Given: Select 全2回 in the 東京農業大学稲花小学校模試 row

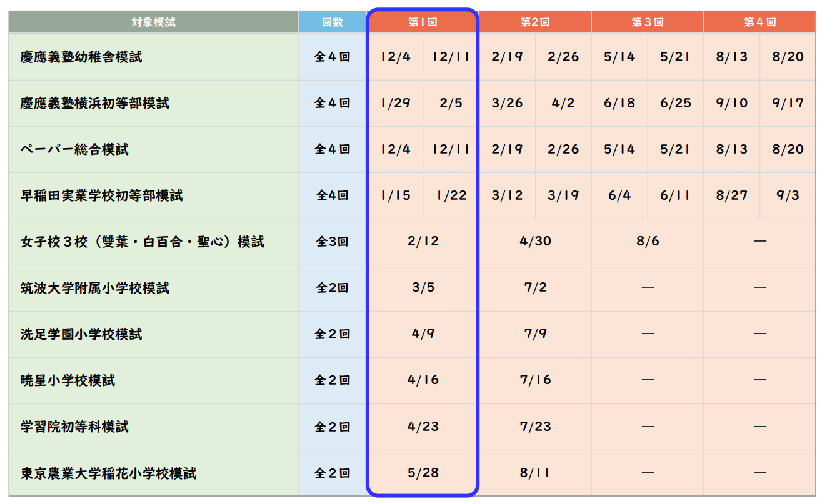Looking at the screenshot, I should pos(332,473).
